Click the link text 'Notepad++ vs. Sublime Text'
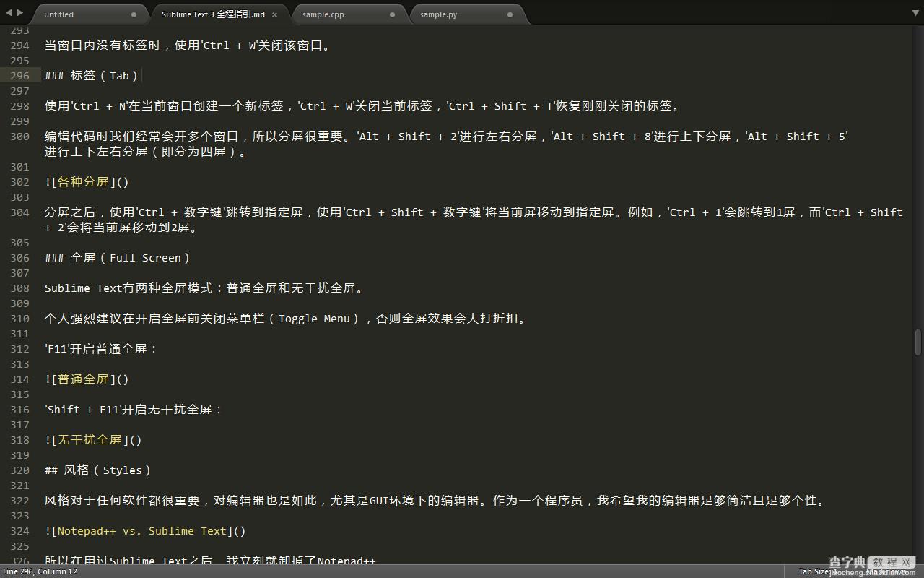This screenshot has width=924, height=578. click(142, 531)
